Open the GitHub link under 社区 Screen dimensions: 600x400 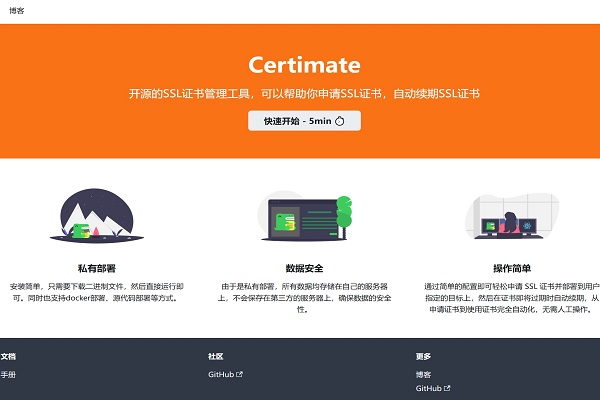220,375
